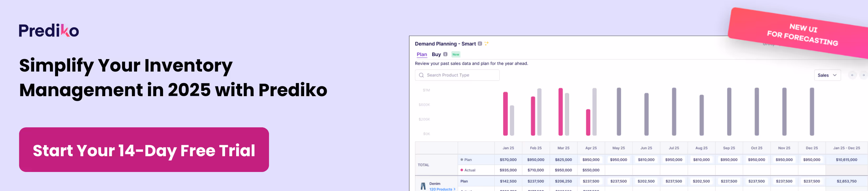Click the grey dot next to the Plan legend
The height and width of the screenshot is (191, 868).
point(462,160)
